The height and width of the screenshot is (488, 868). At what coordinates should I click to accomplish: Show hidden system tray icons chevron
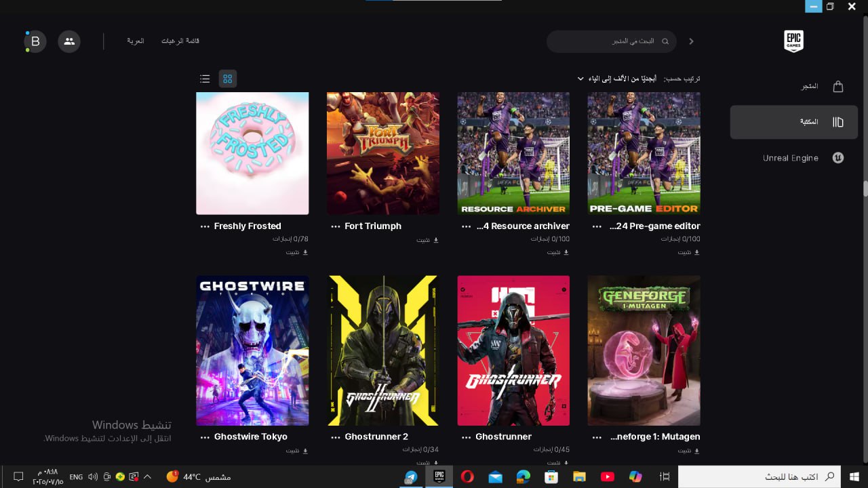148,477
